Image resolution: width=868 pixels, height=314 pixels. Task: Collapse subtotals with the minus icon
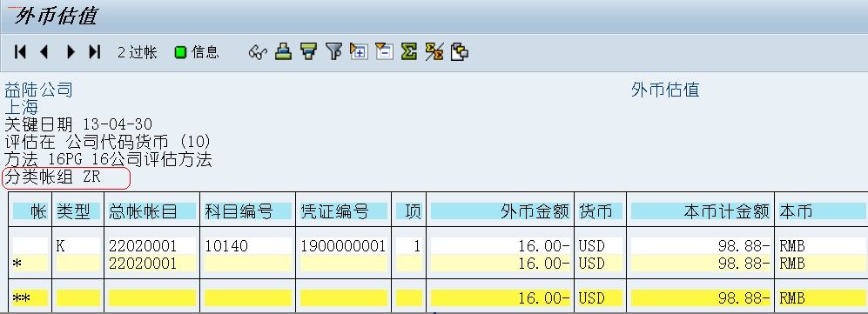click(x=384, y=52)
